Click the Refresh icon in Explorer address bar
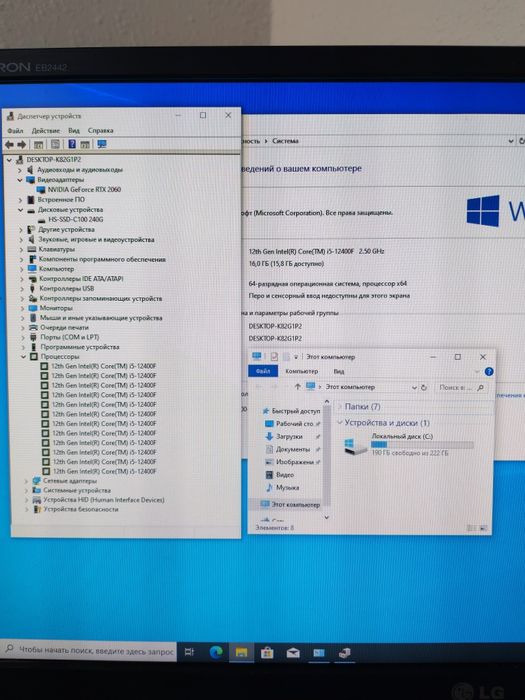Screen dimensions: 525x700 click(424, 388)
